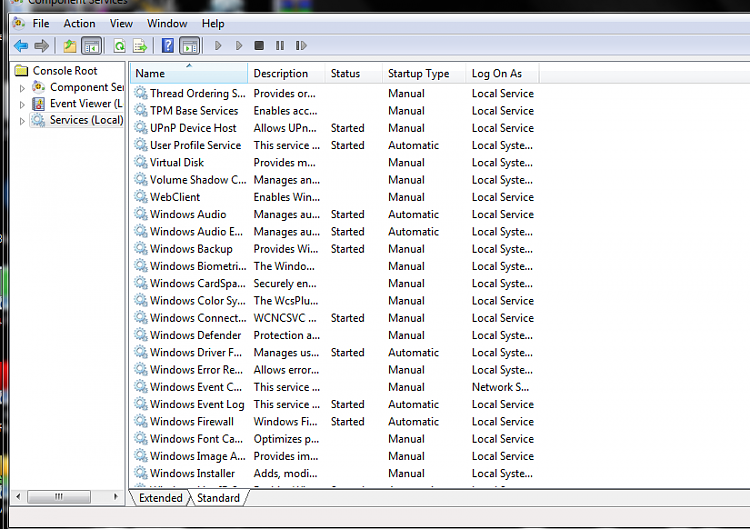
Task: Expand the Event Viewer tree node
Action: (x=22, y=104)
